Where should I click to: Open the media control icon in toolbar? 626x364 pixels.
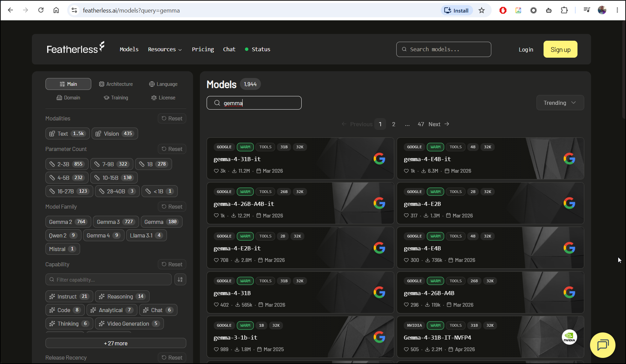click(x=587, y=11)
